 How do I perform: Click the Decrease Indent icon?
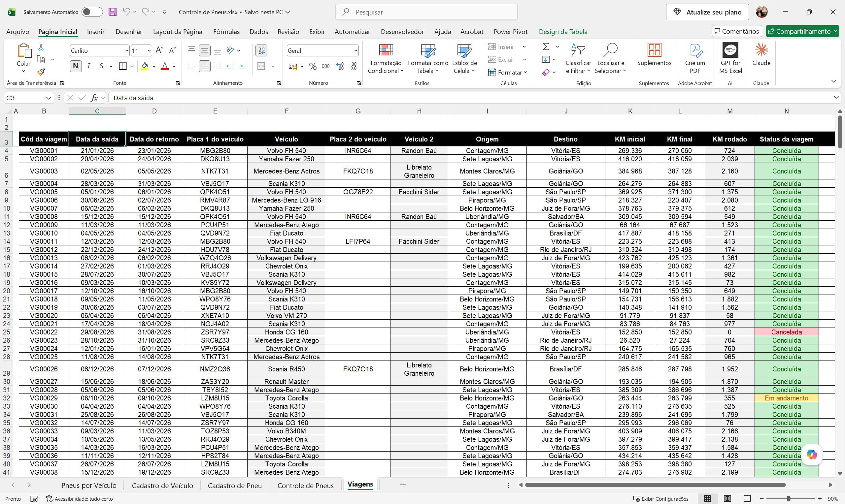click(230, 66)
